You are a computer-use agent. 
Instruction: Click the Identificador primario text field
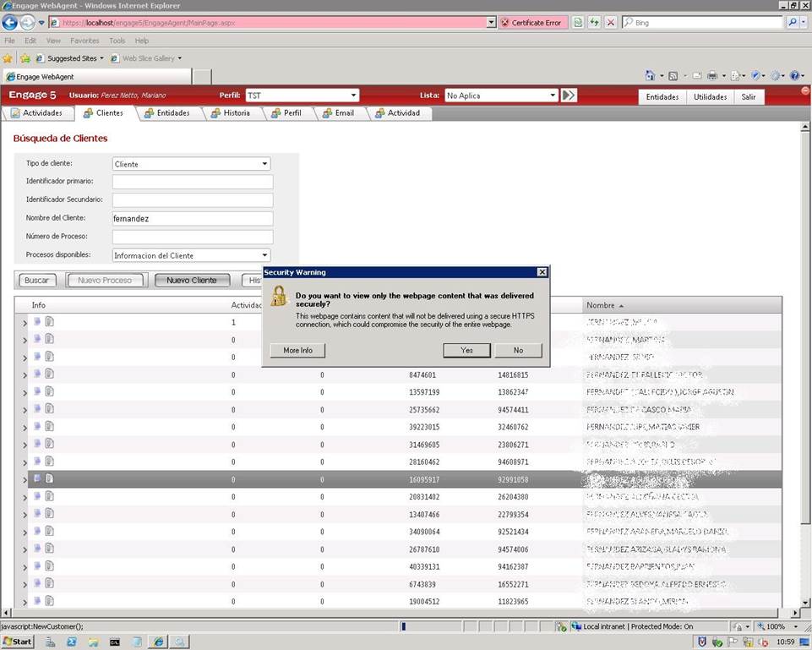[x=193, y=182]
